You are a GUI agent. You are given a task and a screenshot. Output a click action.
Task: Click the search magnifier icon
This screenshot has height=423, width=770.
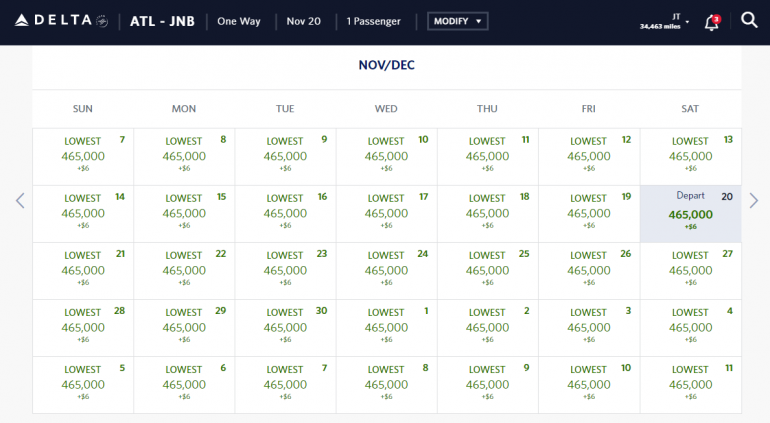(x=749, y=21)
